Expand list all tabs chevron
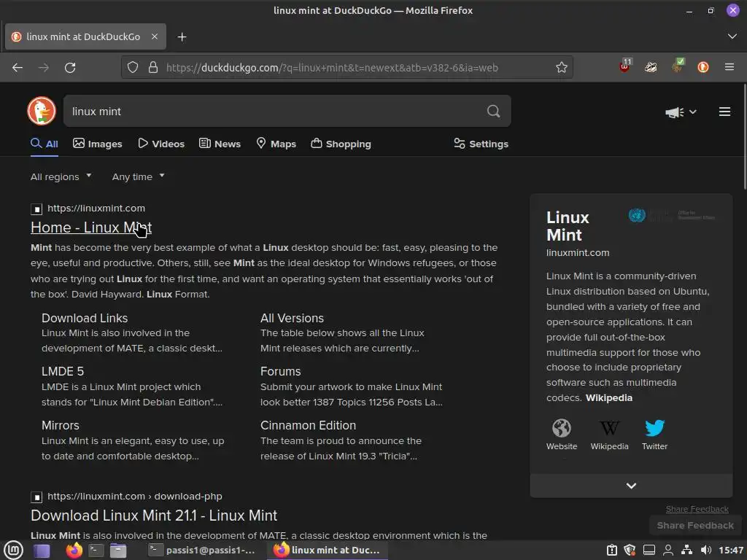The width and height of the screenshot is (747, 560). [732, 36]
